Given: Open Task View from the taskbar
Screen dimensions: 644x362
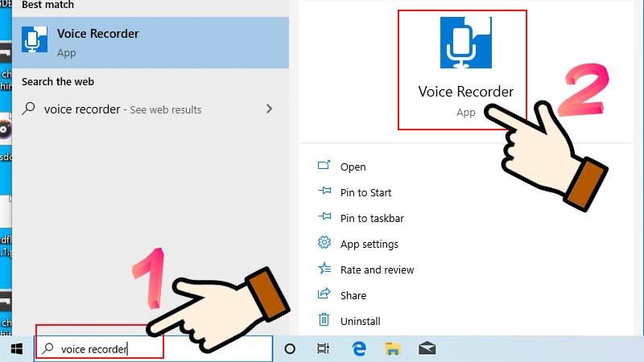Looking at the screenshot, I should coord(323,348).
